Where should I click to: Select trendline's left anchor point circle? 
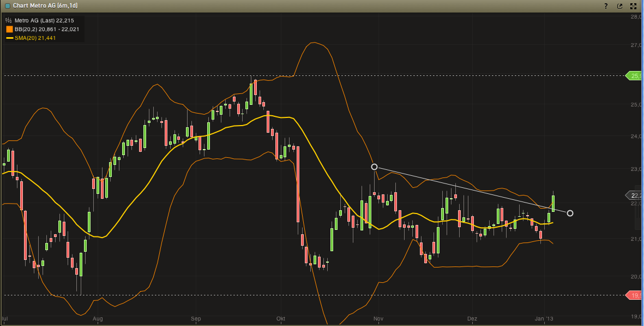374,167
